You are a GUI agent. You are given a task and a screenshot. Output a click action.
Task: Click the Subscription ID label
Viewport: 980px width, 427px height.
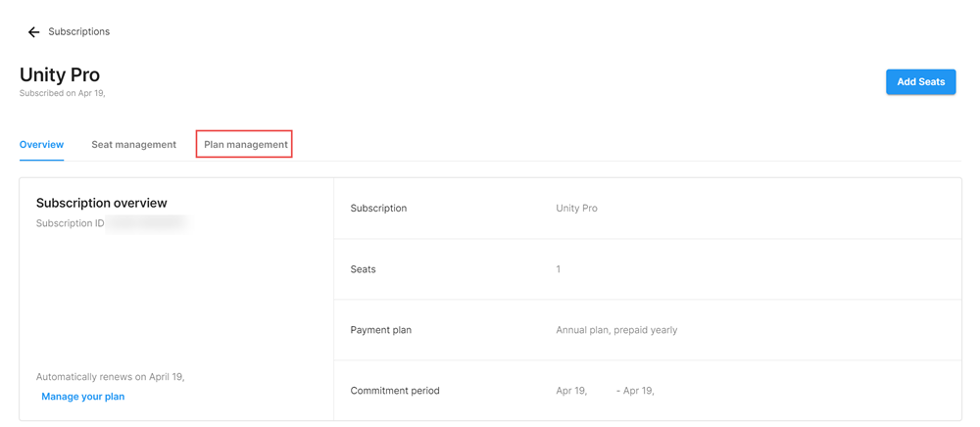point(70,223)
